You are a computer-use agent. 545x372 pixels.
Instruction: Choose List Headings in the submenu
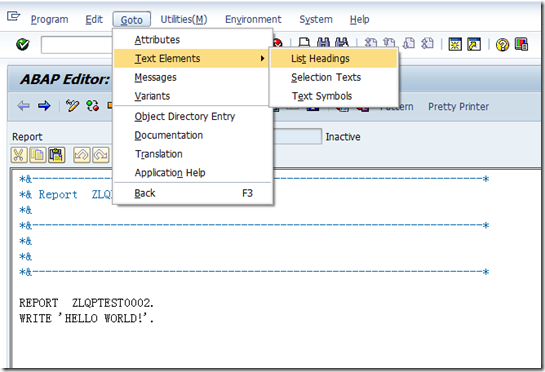coord(334,58)
